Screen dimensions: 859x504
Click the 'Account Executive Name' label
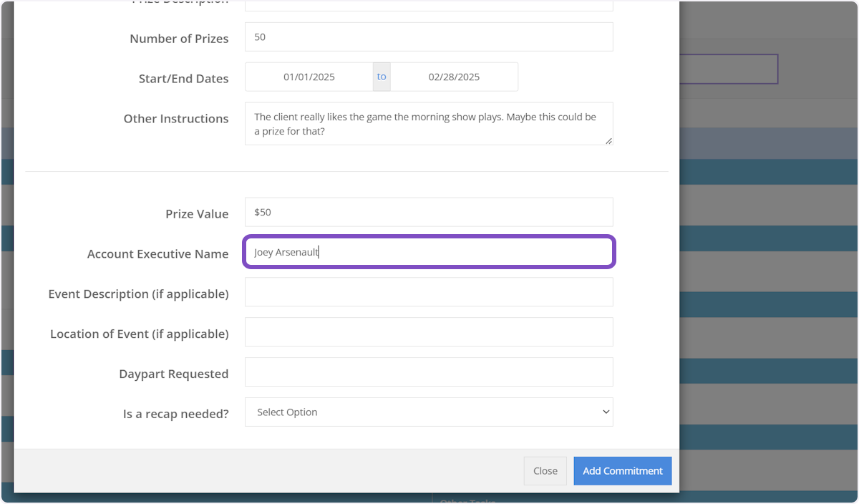[x=157, y=254]
